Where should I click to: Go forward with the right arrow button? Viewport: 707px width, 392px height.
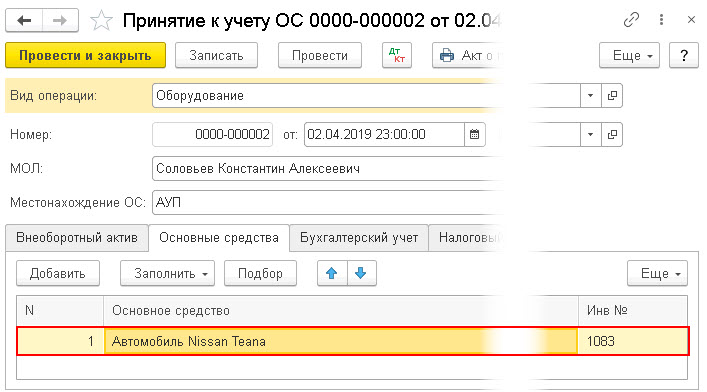click(x=60, y=20)
